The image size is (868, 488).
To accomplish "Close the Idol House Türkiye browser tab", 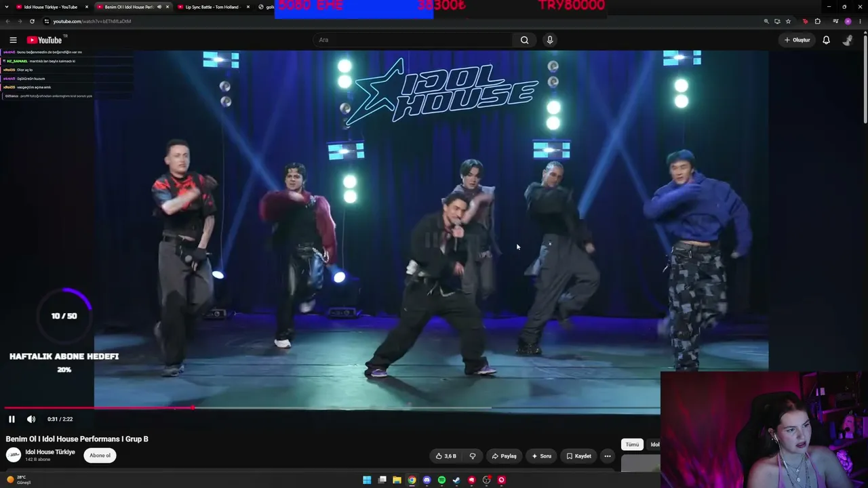I will coord(87,7).
